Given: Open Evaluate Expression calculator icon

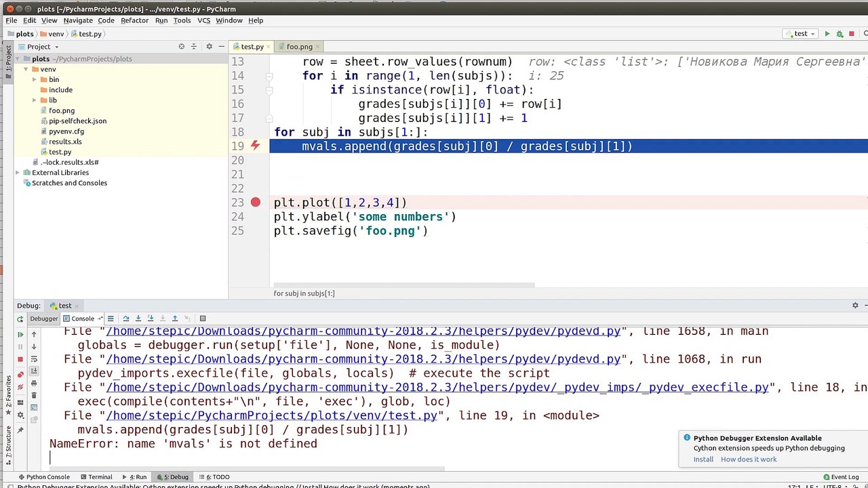Looking at the screenshot, I should click(x=202, y=319).
